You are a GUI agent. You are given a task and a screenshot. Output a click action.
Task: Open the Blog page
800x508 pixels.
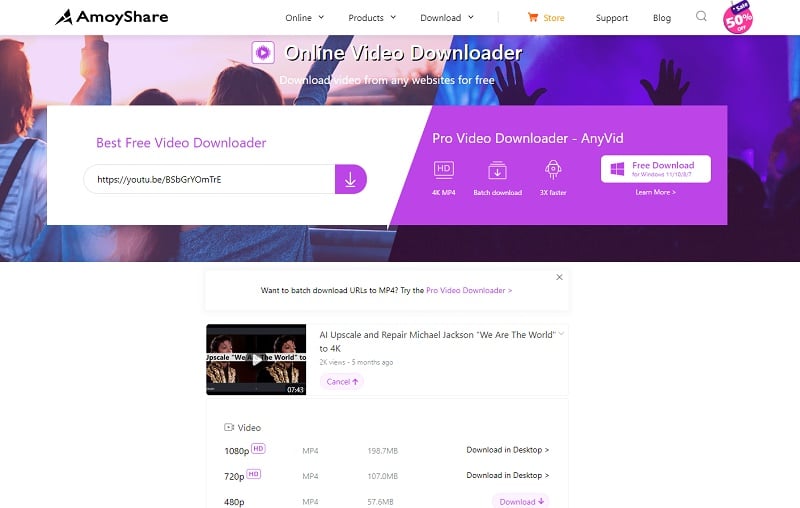[662, 18]
